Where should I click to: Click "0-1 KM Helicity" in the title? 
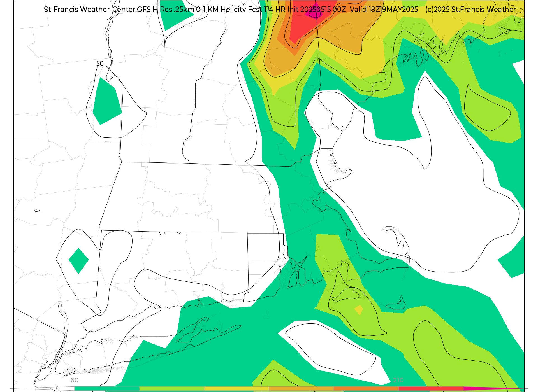tap(221, 10)
